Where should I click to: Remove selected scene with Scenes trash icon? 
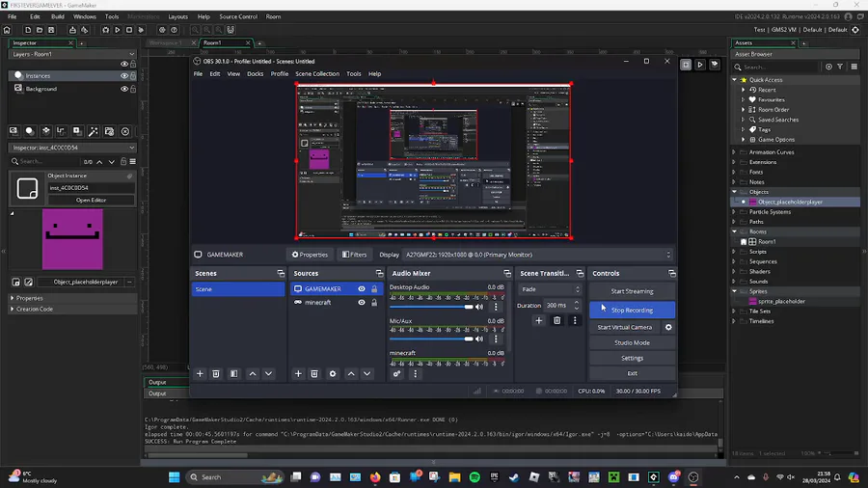click(x=216, y=374)
